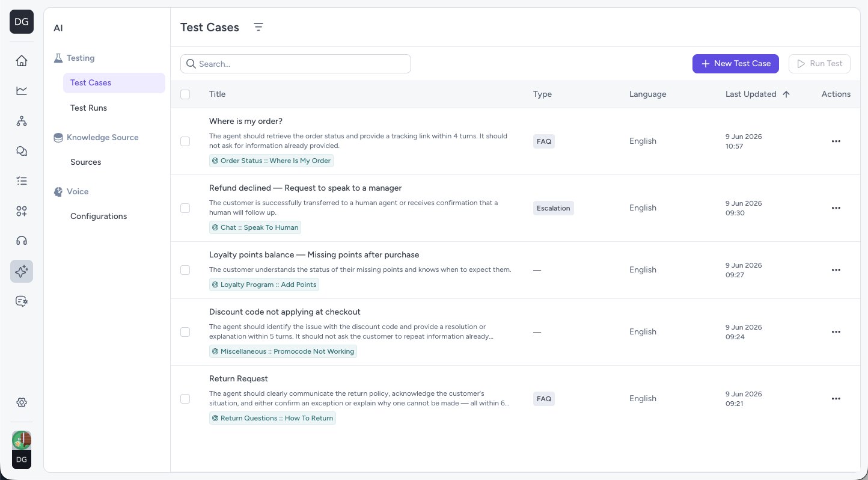This screenshot has width=868, height=480.
Task: Click the Escalation type badge
Action: point(554,208)
